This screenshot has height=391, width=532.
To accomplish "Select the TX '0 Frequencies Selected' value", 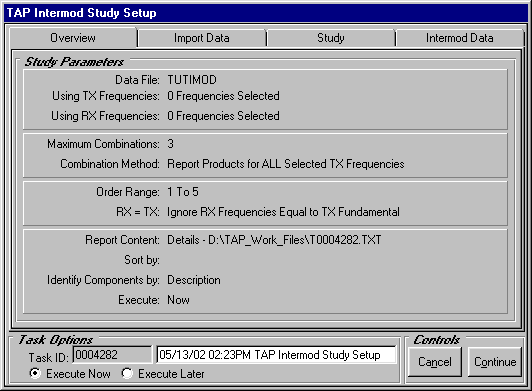I will click(223, 96).
